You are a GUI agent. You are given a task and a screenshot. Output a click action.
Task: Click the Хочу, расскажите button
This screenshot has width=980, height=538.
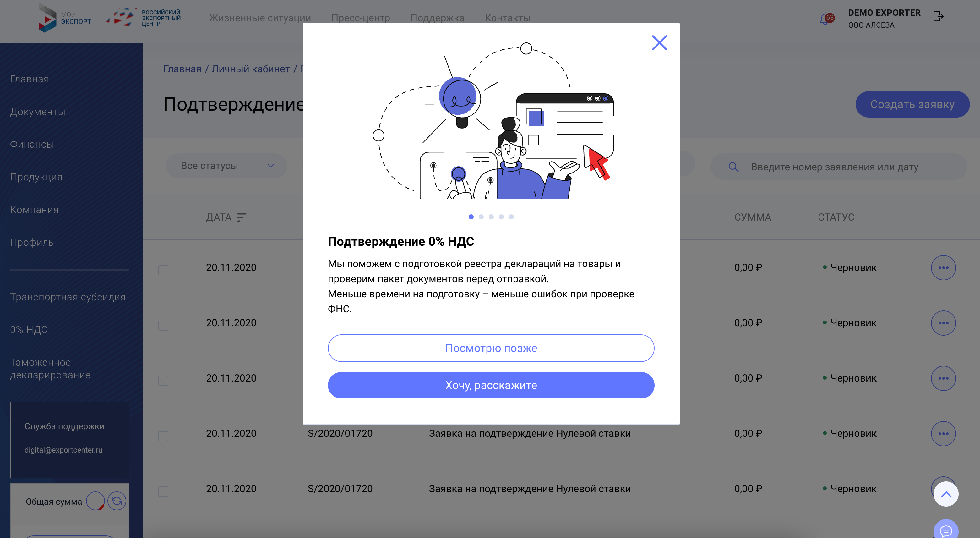(491, 385)
